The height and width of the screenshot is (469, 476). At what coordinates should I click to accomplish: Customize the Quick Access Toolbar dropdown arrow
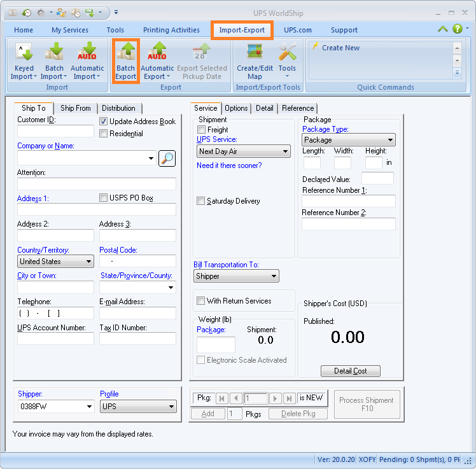tap(116, 13)
